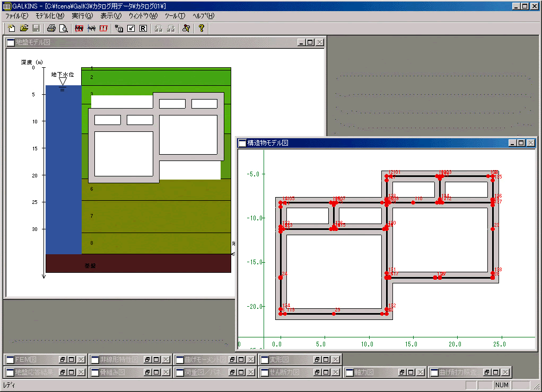Expand the 表示(V) menu
The width and height of the screenshot is (542, 392).
pos(111,16)
